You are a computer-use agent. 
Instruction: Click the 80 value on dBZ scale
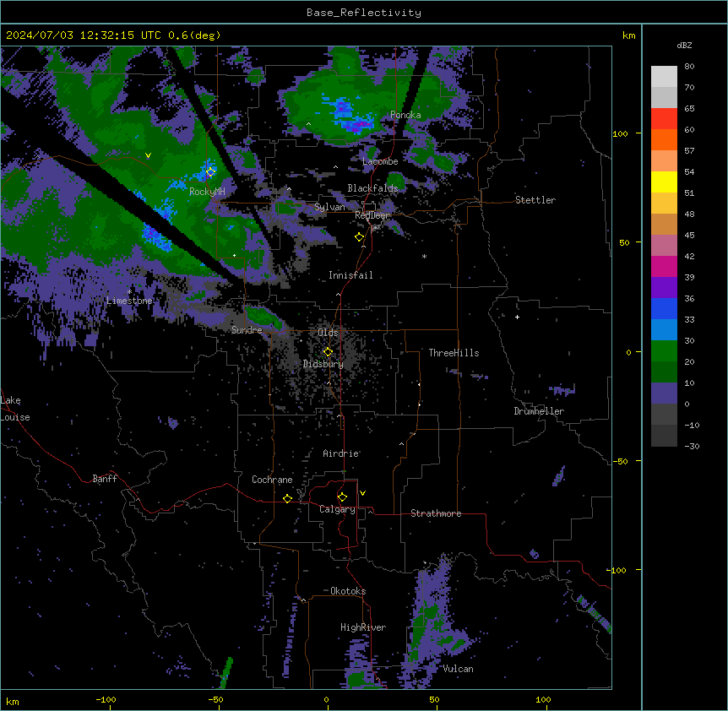(x=689, y=67)
